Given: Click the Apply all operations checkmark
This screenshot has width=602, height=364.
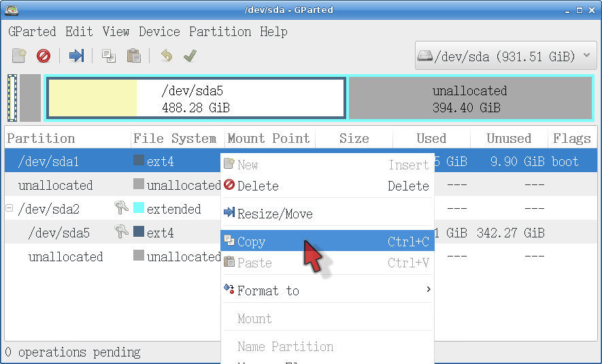Looking at the screenshot, I should 190,56.
